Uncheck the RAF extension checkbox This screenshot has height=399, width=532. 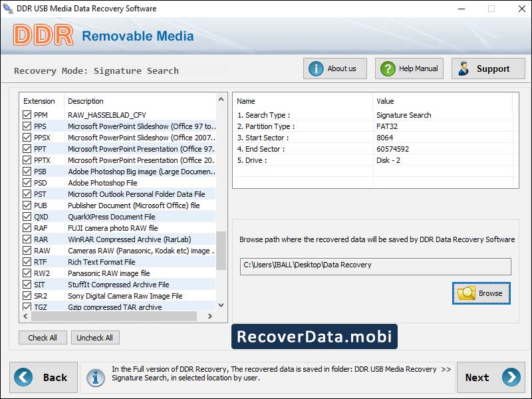click(x=27, y=228)
